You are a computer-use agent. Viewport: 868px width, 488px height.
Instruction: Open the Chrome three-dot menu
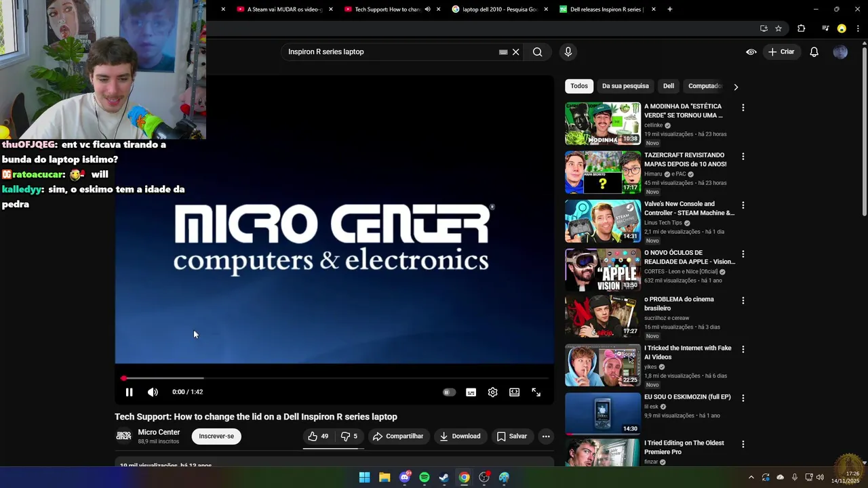click(x=858, y=28)
